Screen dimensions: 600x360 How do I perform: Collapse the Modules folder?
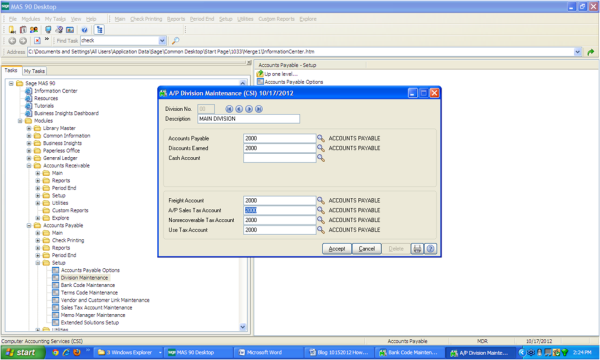[20, 121]
